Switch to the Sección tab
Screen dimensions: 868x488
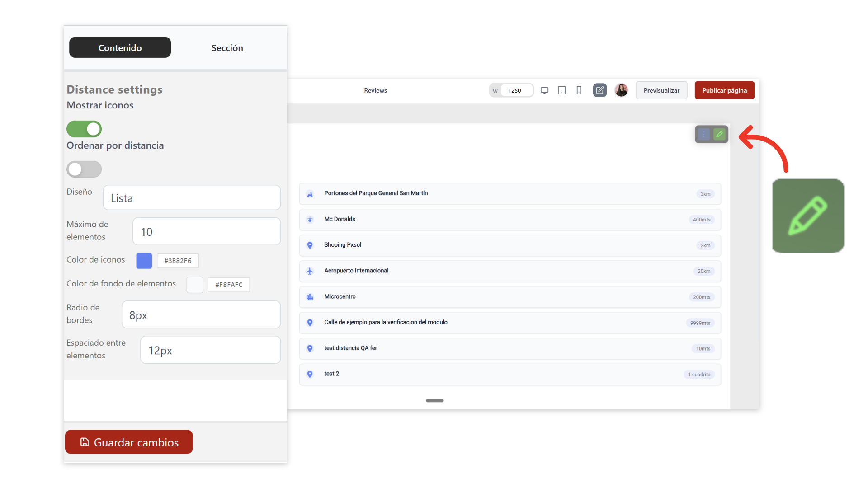(227, 48)
